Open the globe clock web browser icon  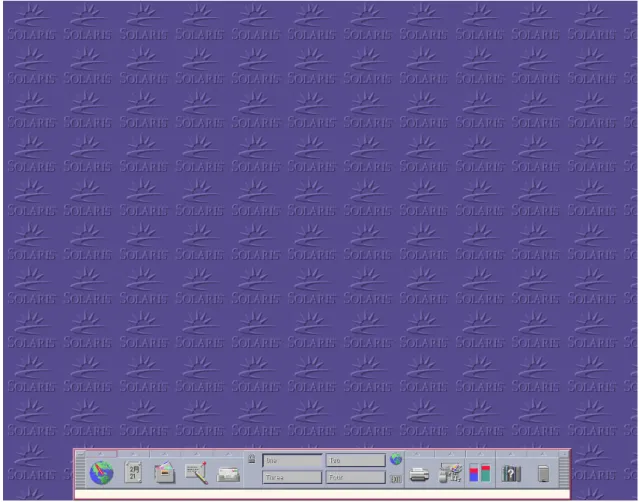[x=101, y=473]
